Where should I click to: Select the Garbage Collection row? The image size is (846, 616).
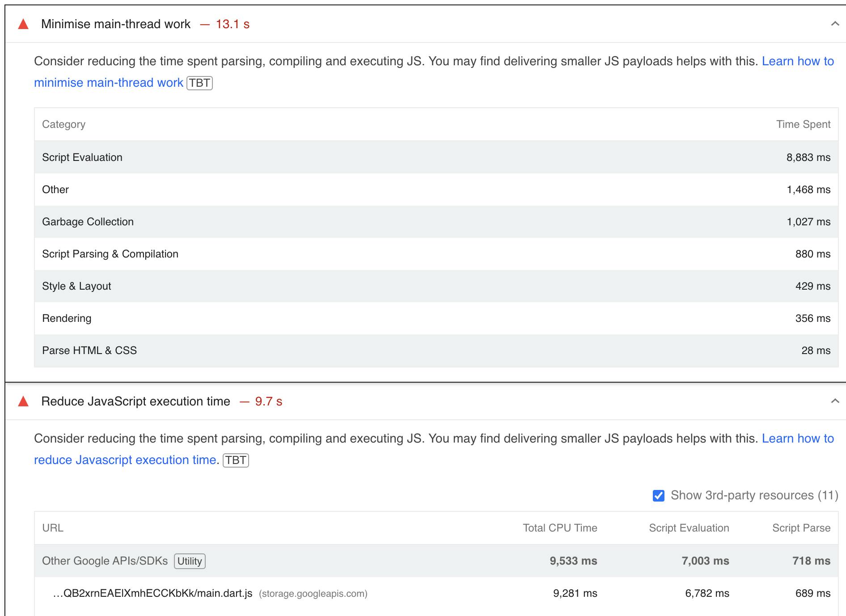pyautogui.click(x=436, y=222)
